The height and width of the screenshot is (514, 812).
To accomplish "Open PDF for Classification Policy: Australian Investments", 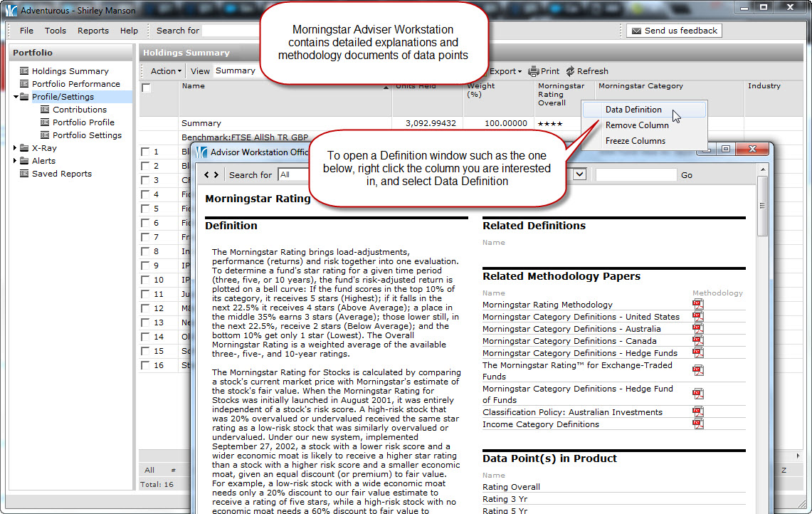I will coord(697,412).
